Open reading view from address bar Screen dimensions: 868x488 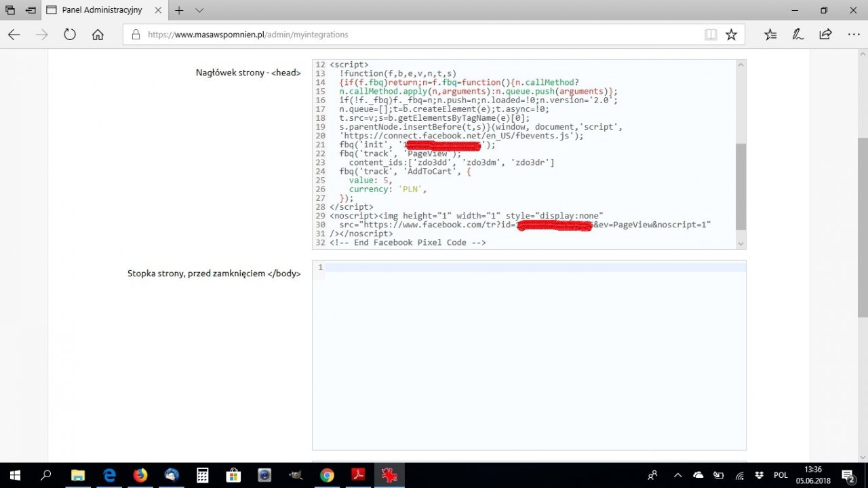pos(711,35)
